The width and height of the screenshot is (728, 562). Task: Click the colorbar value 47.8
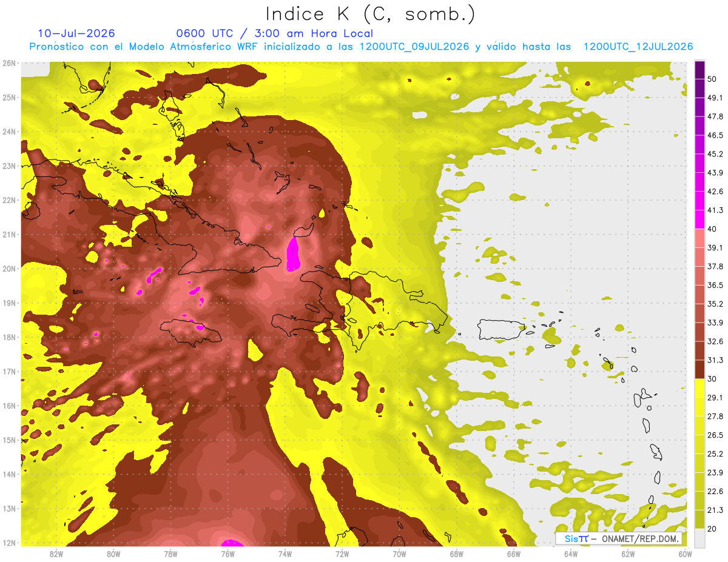click(x=716, y=116)
